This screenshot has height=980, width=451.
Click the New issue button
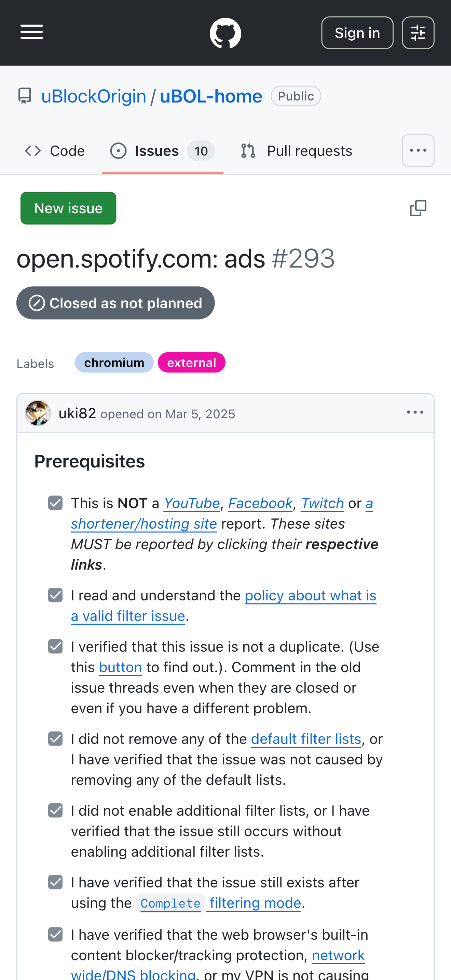coord(68,208)
